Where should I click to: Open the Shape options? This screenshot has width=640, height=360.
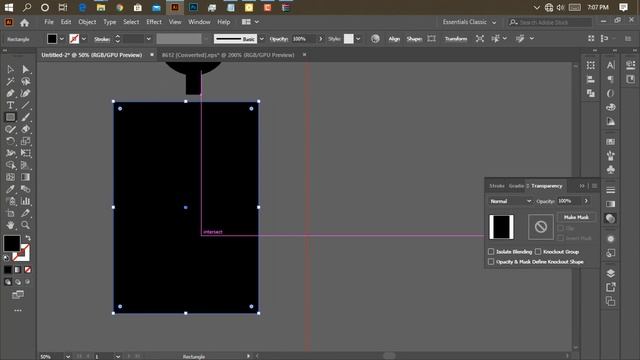point(414,39)
